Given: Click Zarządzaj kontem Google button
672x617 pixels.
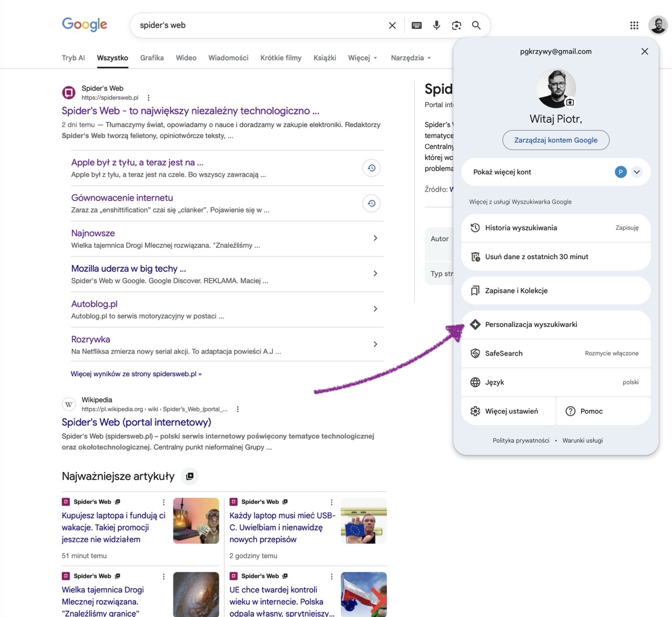Looking at the screenshot, I should pos(555,140).
